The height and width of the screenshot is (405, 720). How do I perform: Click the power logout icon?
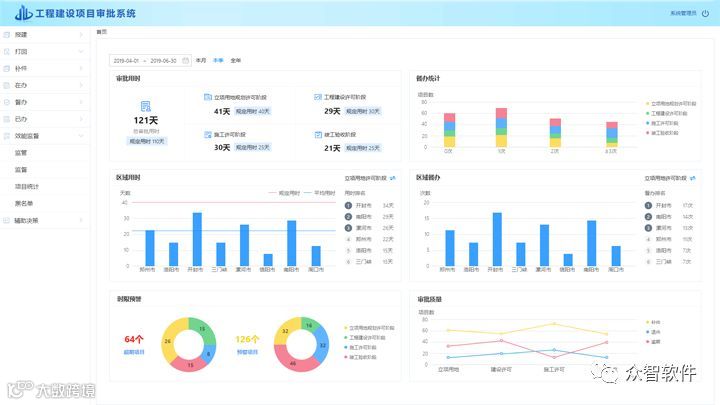(x=705, y=13)
